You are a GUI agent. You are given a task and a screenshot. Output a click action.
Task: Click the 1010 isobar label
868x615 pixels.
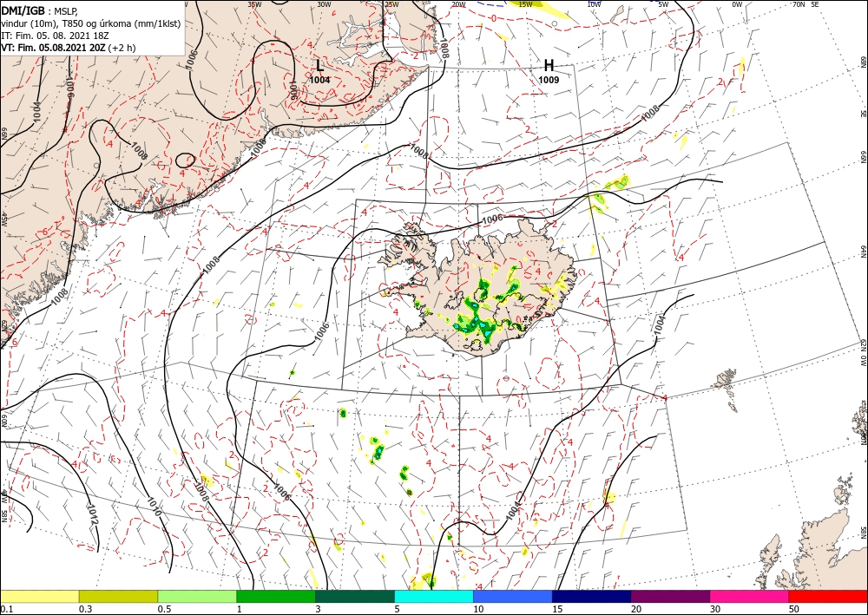pyautogui.click(x=155, y=506)
